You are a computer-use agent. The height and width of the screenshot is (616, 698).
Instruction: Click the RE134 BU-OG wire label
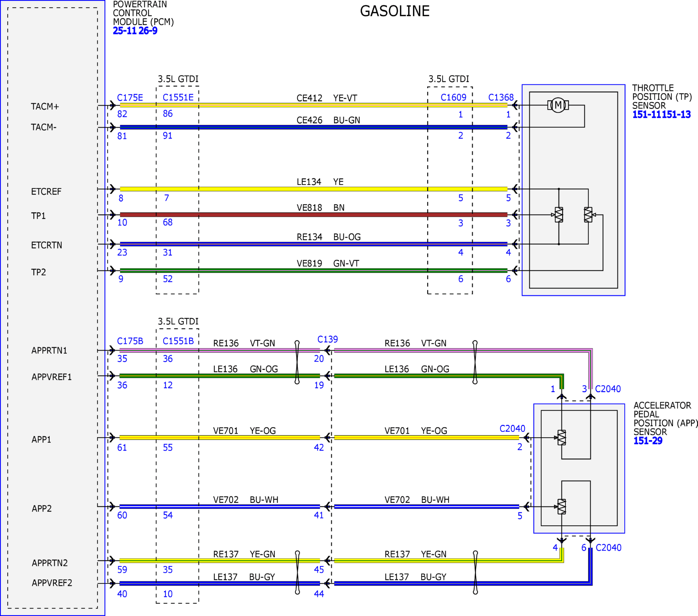tap(328, 237)
